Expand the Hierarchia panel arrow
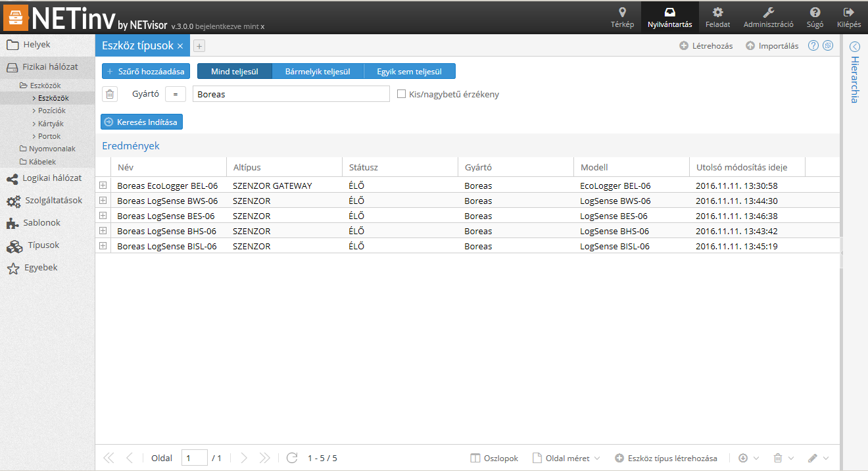 [x=855, y=46]
